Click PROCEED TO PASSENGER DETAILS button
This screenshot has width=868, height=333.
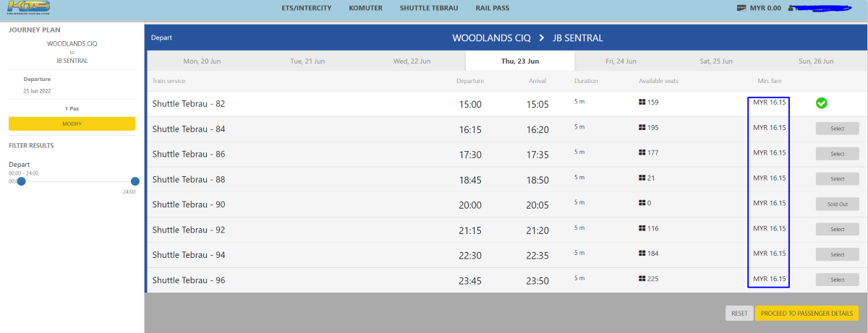[807, 313]
